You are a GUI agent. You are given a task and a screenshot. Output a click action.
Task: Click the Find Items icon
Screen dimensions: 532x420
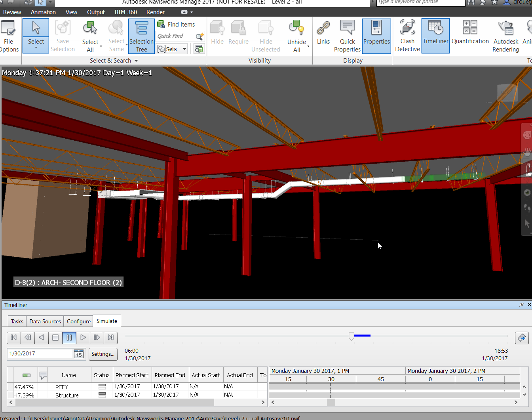click(161, 24)
